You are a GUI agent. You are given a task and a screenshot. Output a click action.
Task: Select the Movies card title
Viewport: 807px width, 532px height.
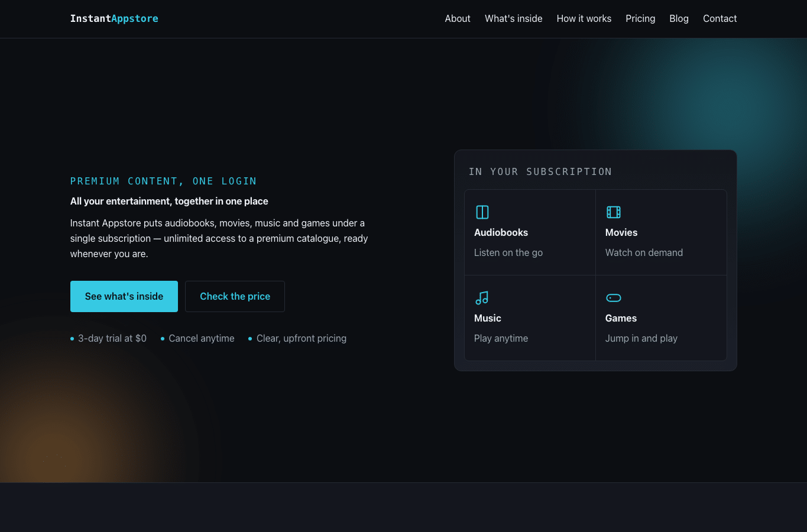[x=621, y=232]
